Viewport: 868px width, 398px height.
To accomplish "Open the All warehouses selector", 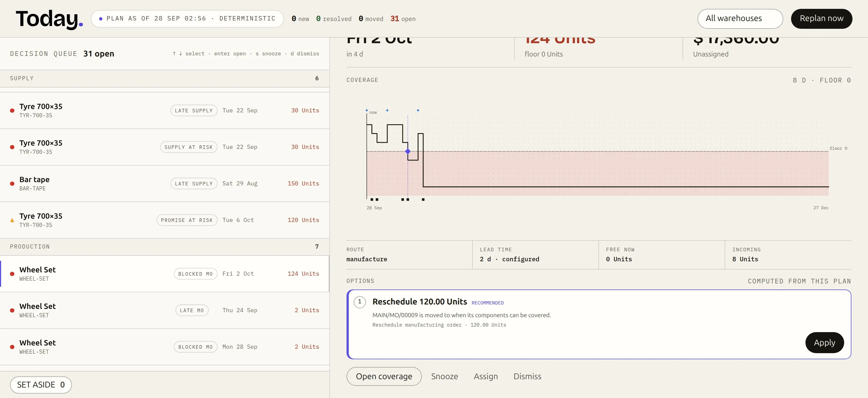I will tap(740, 19).
